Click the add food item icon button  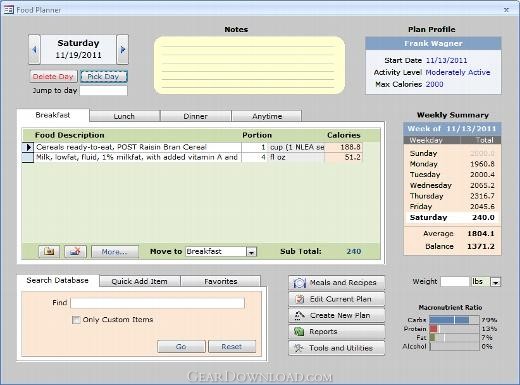49,251
